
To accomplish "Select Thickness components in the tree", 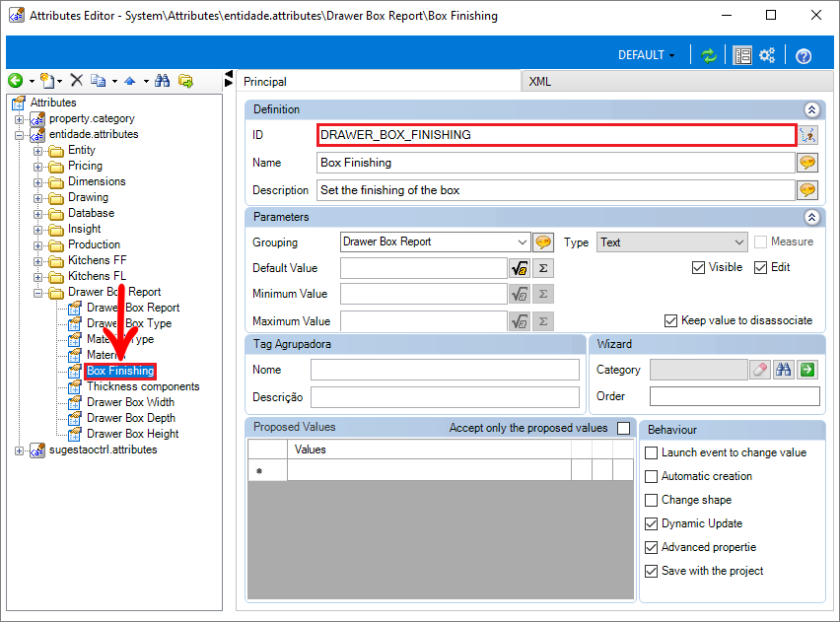I will point(143,386).
